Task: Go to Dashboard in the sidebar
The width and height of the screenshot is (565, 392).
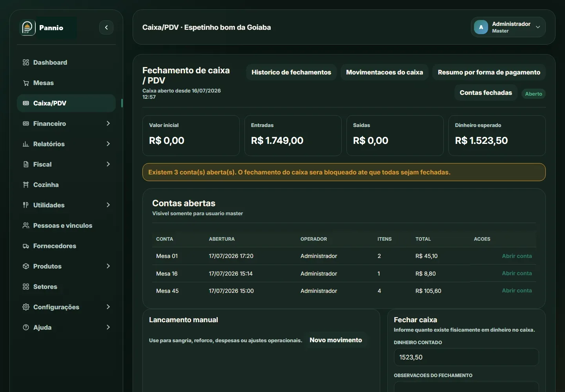Action: point(66,62)
